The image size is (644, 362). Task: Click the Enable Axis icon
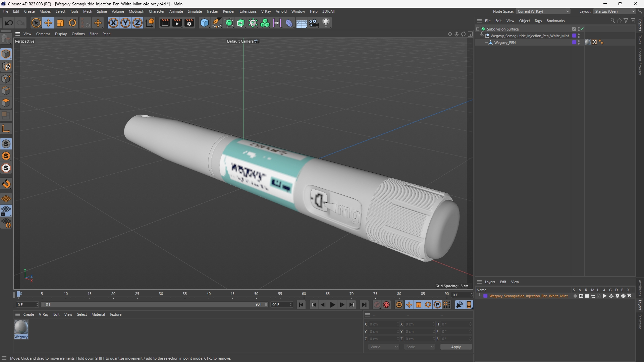pos(6,128)
